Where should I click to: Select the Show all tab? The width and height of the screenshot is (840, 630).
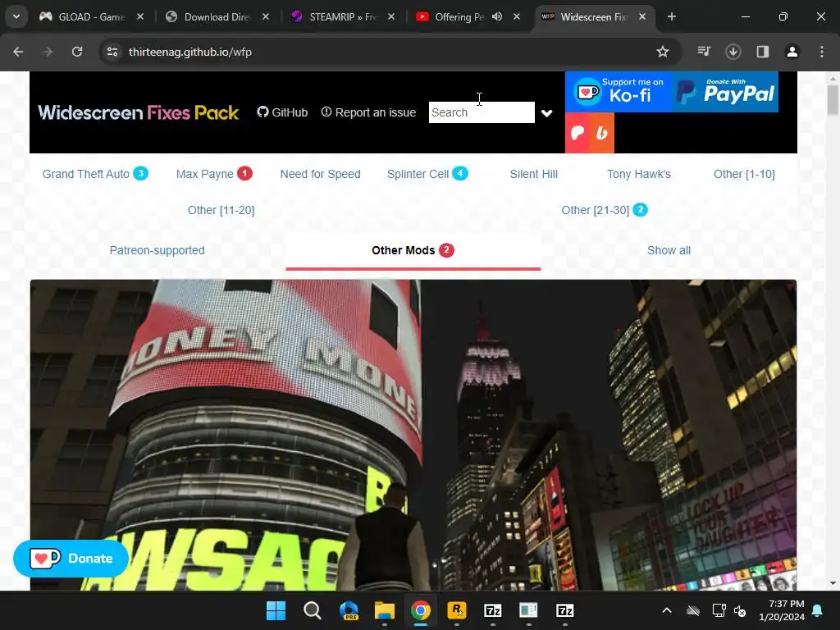click(669, 250)
